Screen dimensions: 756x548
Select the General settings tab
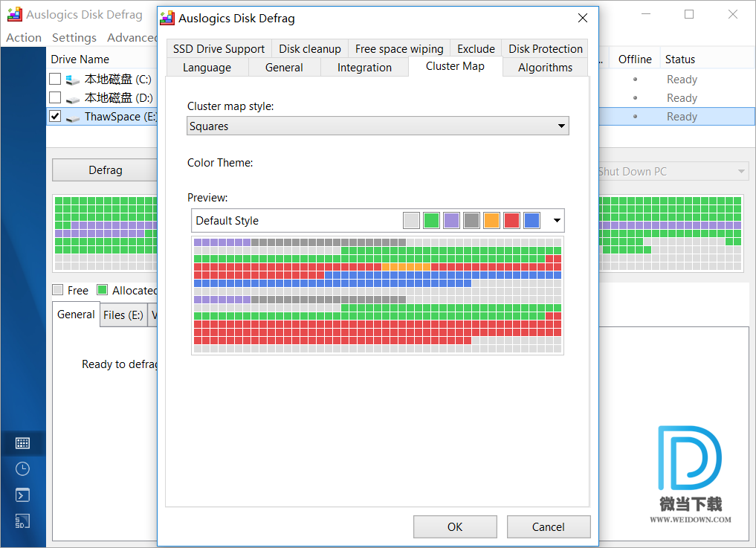(x=284, y=68)
